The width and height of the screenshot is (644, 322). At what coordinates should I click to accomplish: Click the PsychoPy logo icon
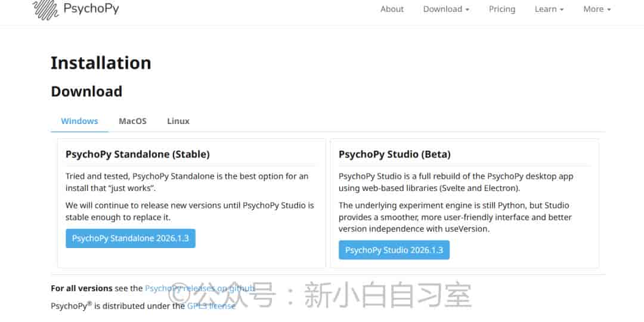[x=45, y=9]
